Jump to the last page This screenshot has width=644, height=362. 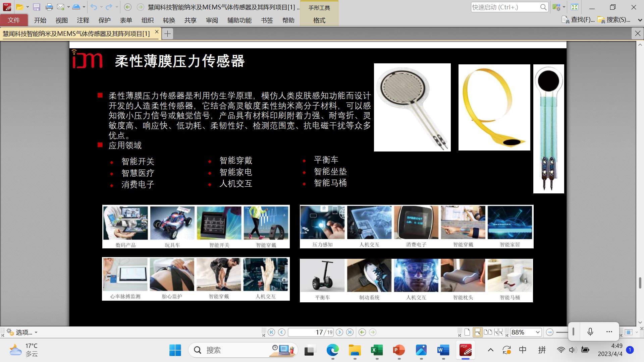[x=350, y=332]
